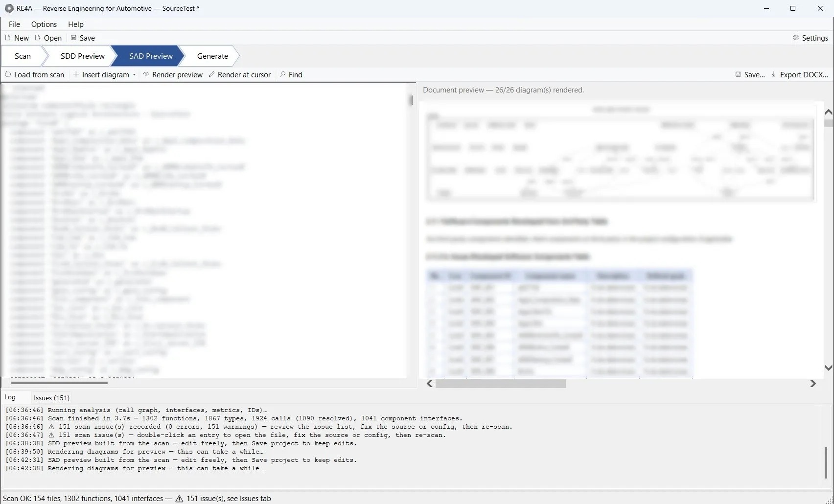
Task: Go to the Generate step
Action: pos(212,56)
